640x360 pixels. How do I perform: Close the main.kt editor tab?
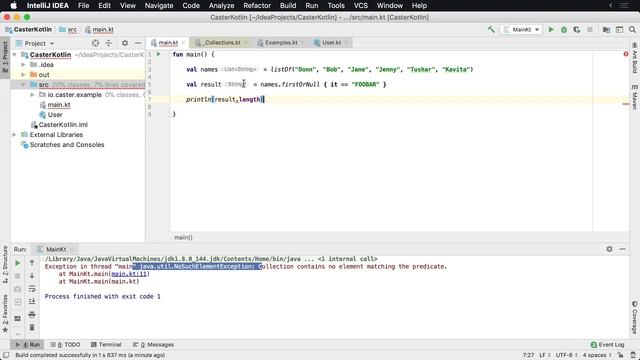[184, 42]
